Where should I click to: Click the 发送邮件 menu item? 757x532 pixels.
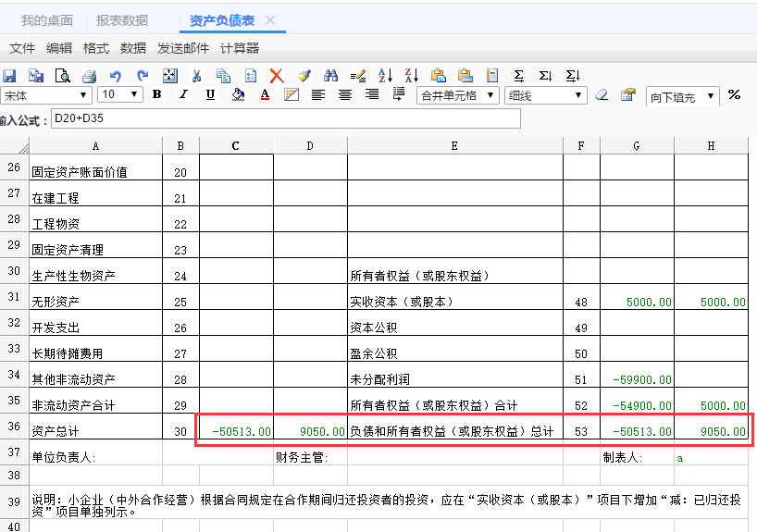pos(182,48)
